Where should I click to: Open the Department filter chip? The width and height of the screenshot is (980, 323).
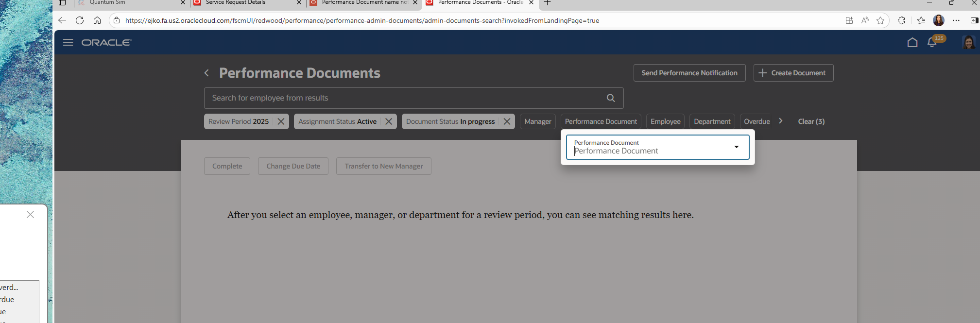click(x=712, y=121)
